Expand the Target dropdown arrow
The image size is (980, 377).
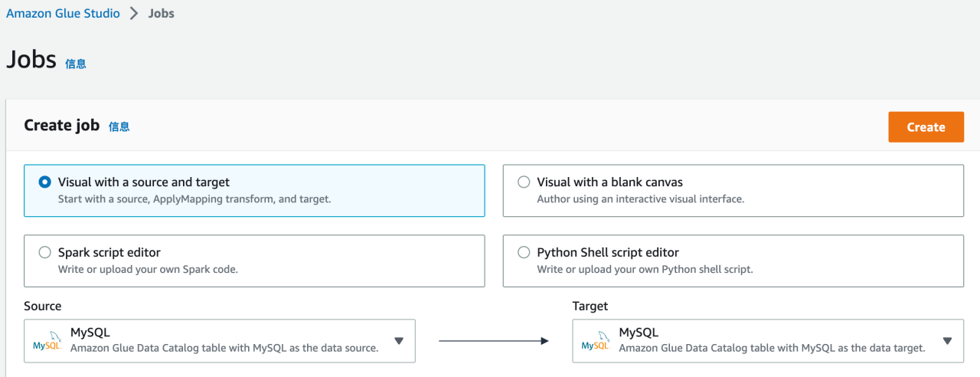tap(947, 341)
